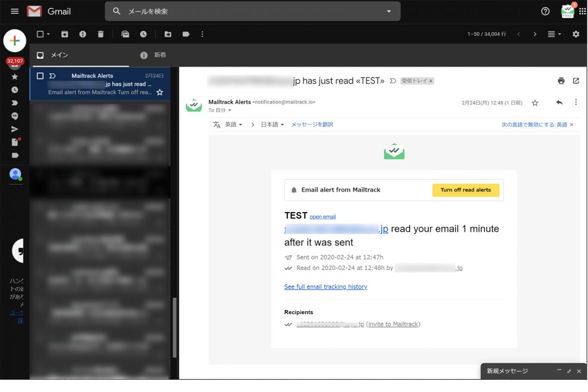Open drafts in the sidebar
Image resolution: width=588 pixels, height=392 pixels.
click(15, 142)
